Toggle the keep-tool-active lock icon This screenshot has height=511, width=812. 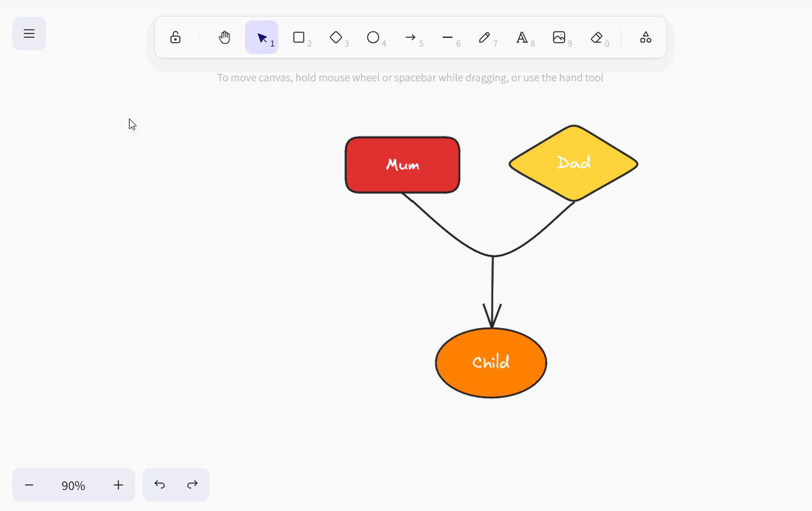click(175, 38)
